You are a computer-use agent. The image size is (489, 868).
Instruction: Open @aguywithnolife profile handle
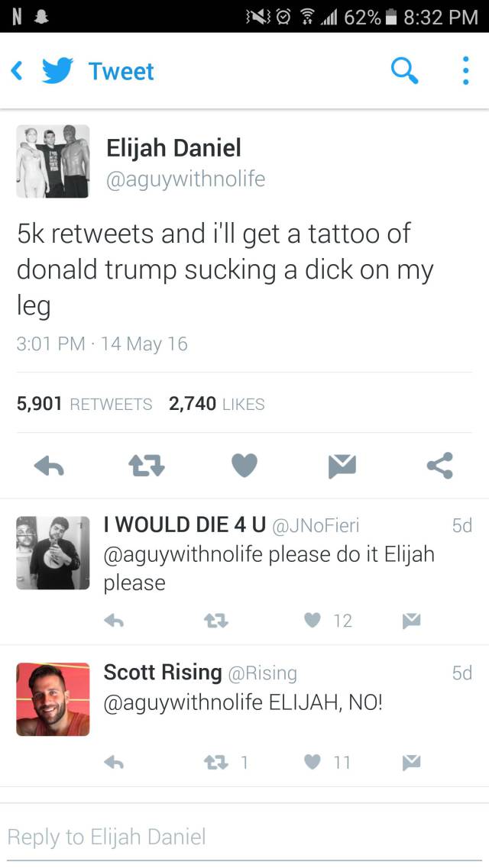[185, 179]
